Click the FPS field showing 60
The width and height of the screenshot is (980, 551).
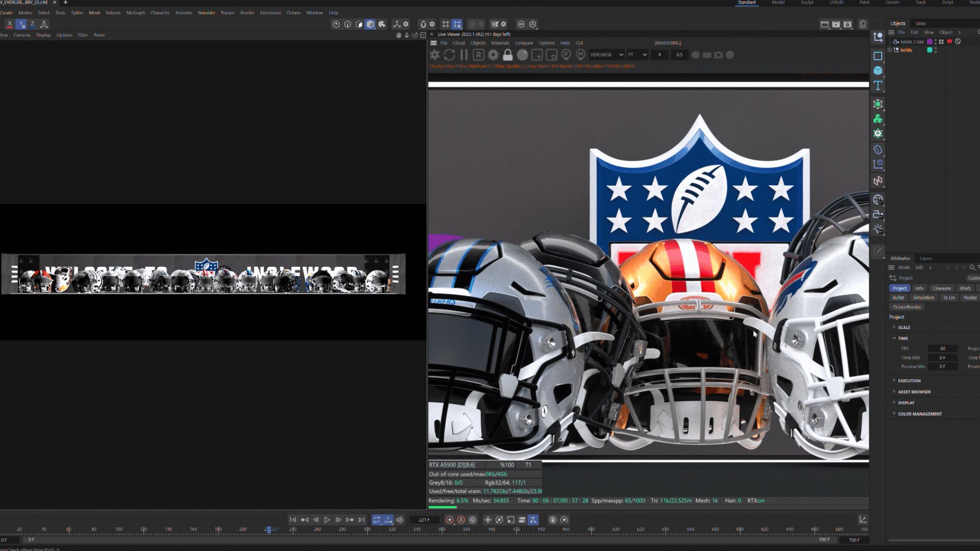point(942,349)
